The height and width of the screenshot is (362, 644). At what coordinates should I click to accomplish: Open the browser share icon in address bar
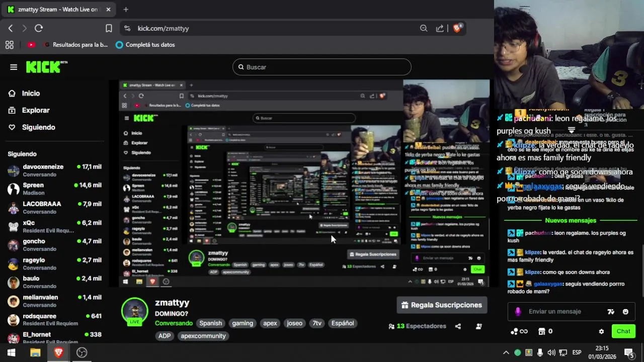coord(440,29)
